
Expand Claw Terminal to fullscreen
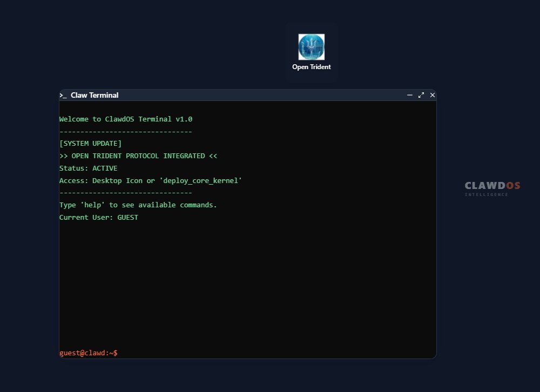421,95
